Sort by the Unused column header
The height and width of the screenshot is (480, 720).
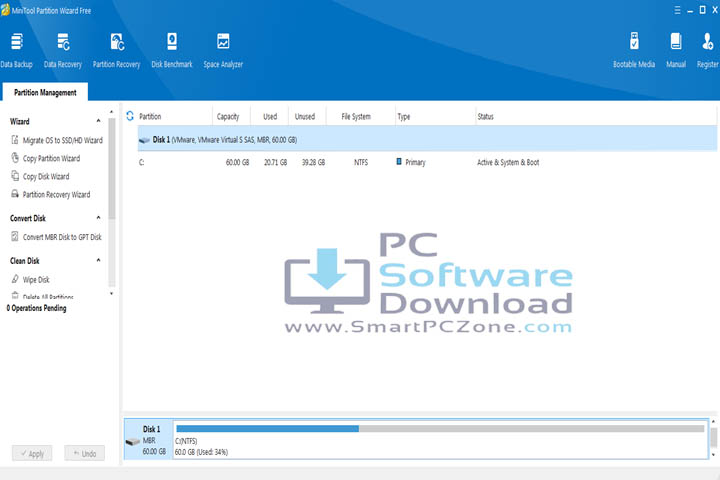click(x=305, y=117)
